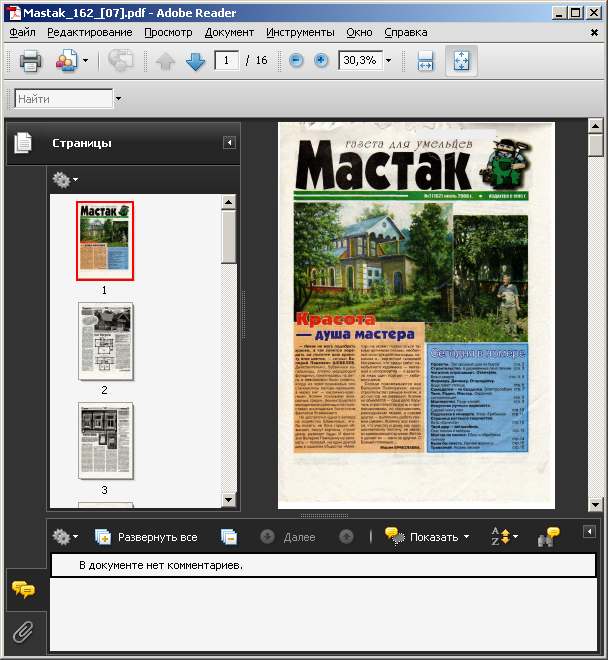Click the Далее next comment button
The height and width of the screenshot is (660, 608).
pos(288,537)
